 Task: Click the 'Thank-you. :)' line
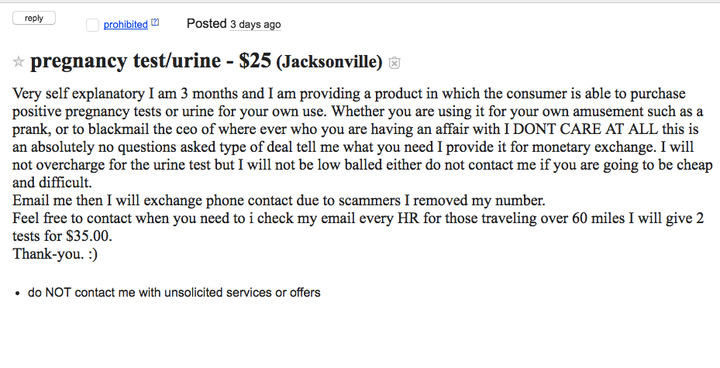pos(55,254)
